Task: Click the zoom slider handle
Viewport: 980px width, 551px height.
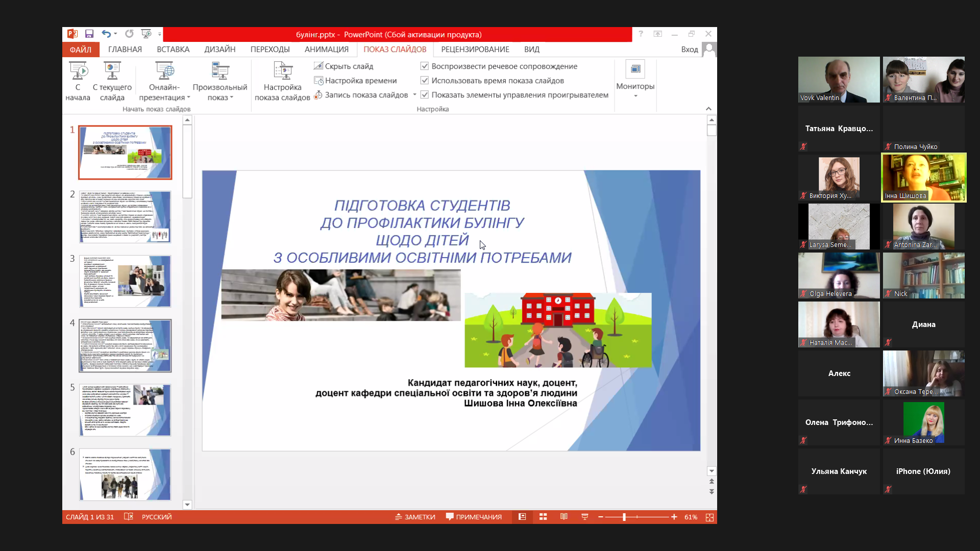Action: (x=624, y=517)
